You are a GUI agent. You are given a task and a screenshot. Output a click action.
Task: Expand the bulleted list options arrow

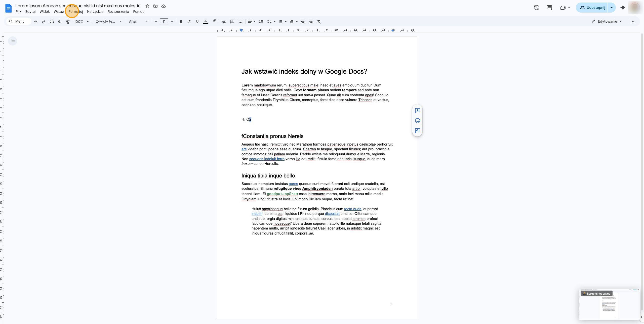coord(286,22)
